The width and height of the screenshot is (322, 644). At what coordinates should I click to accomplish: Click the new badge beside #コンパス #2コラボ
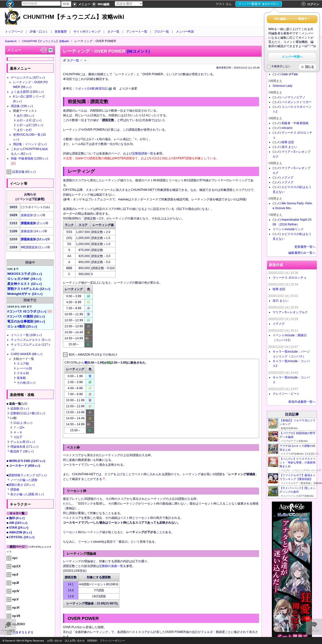coord(50,311)
